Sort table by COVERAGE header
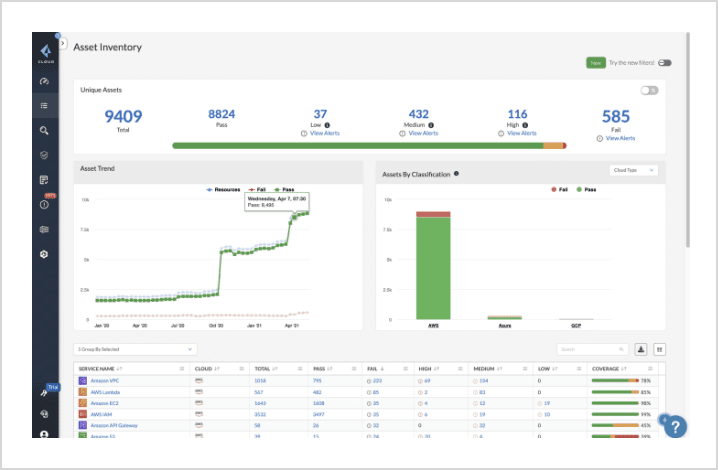This screenshot has width=718, height=470. [x=609, y=369]
